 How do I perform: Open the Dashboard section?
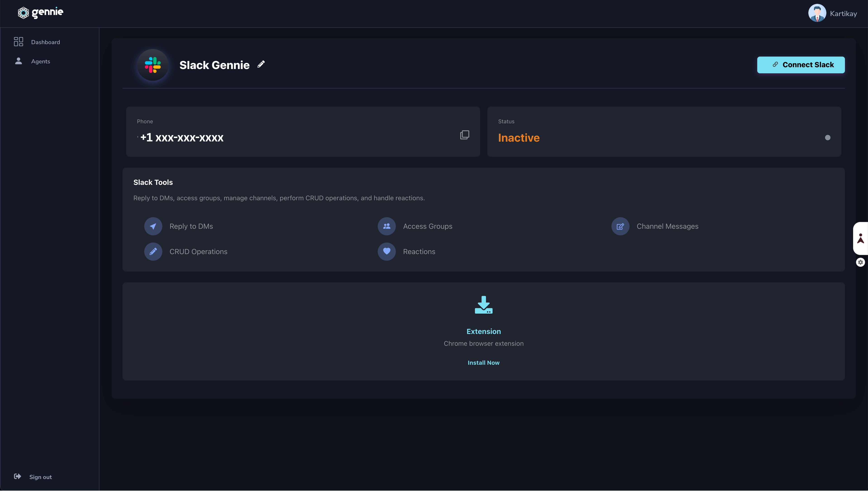[45, 42]
